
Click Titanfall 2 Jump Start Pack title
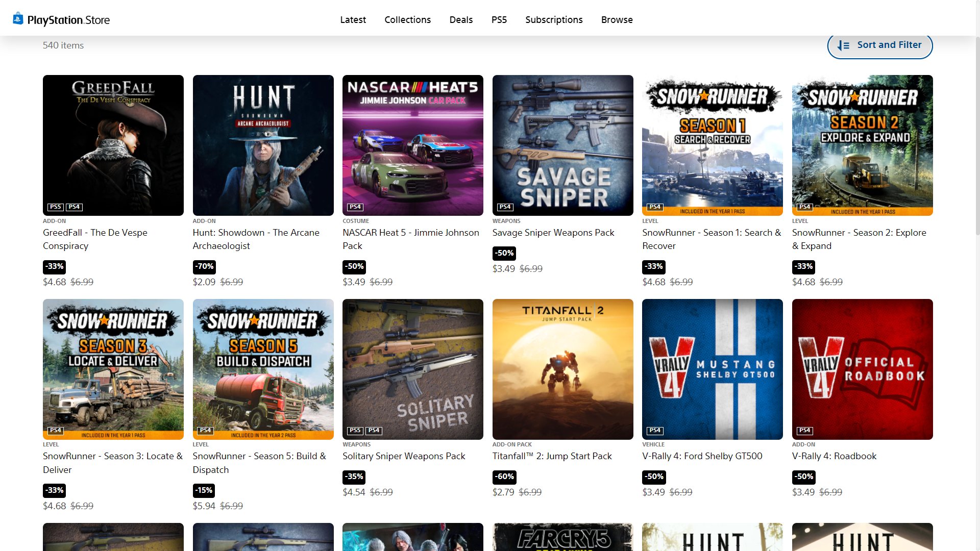coord(552,456)
